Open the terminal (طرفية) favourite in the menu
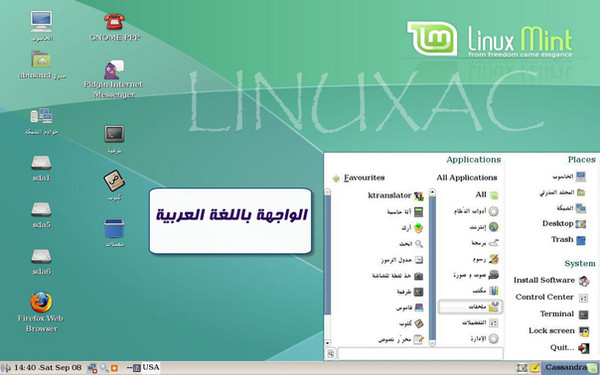 click(410, 292)
